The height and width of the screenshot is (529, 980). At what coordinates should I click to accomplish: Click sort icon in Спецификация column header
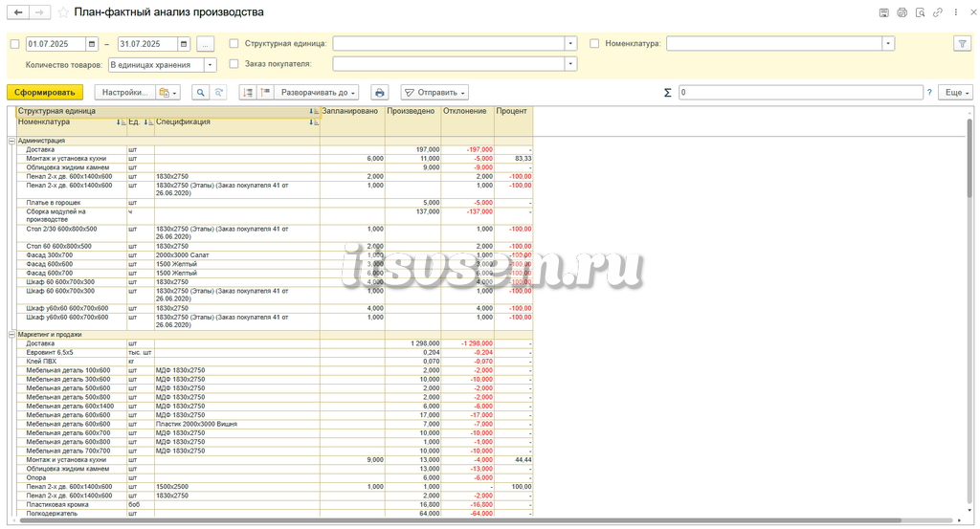pos(314,122)
